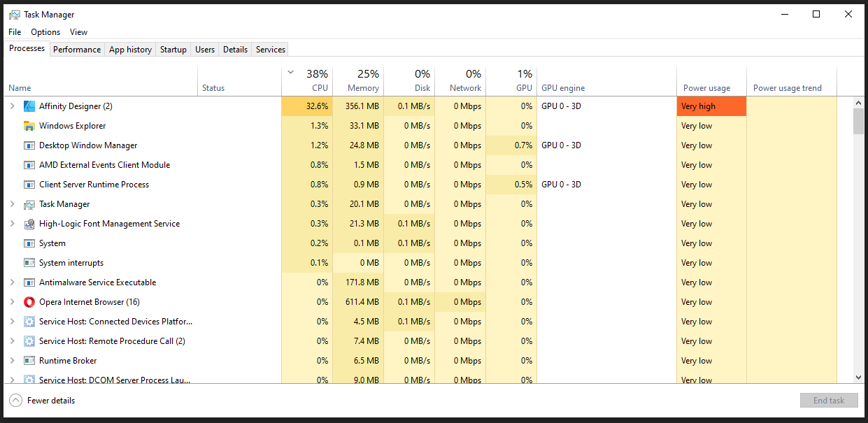Click the Affinity Designer process icon
This screenshot has height=423, width=868.
pyautogui.click(x=29, y=106)
